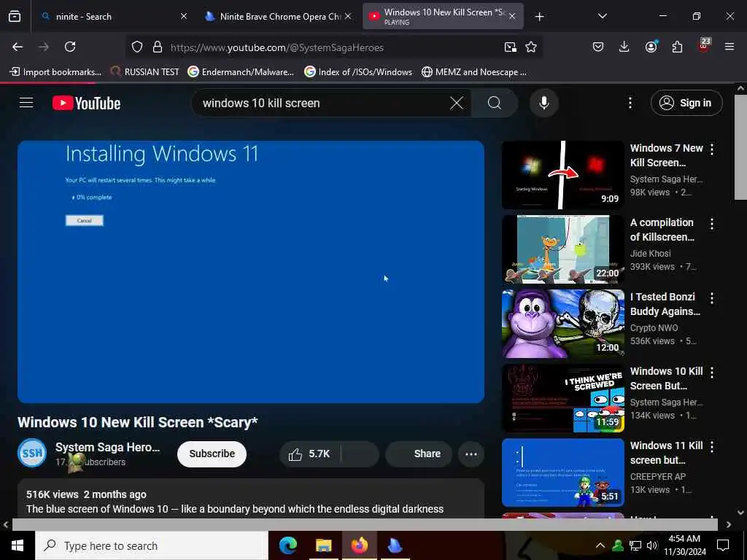Go back to previous page

click(18, 47)
